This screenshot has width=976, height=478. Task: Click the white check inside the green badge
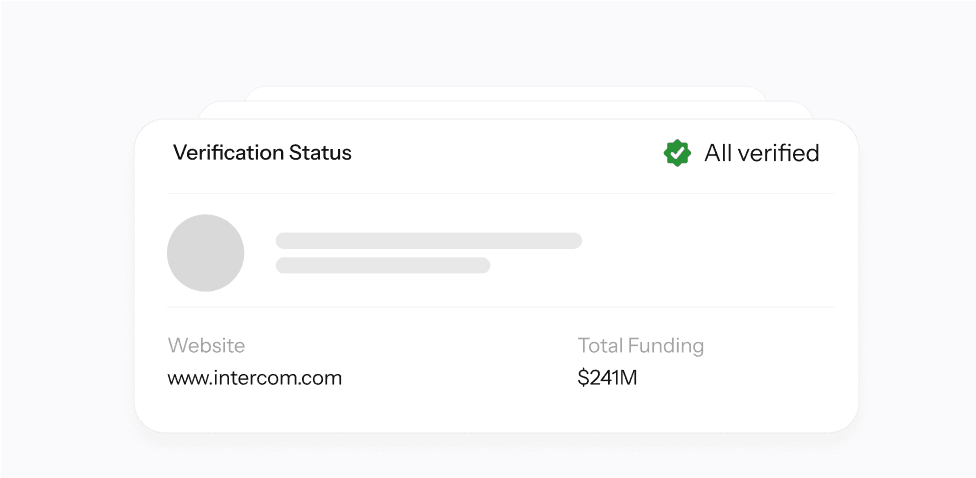coord(677,153)
